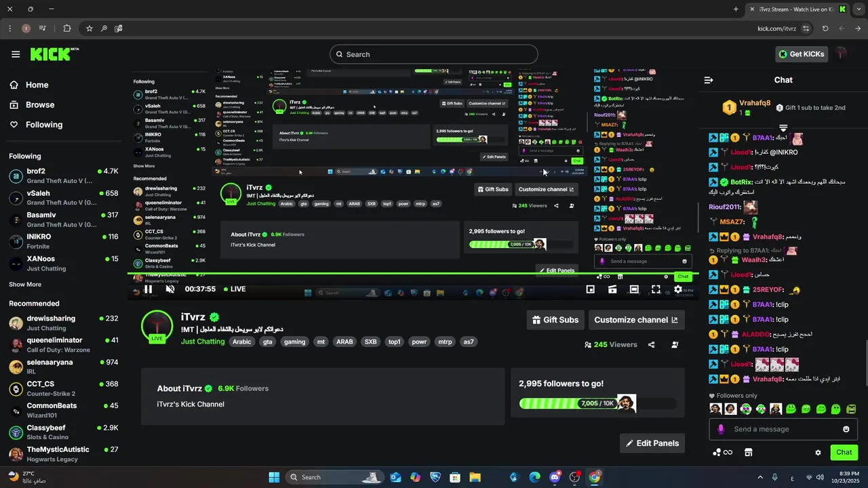The width and height of the screenshot is (868, 488).
Task: Expand Show More under Following
Action: [25, 285]
